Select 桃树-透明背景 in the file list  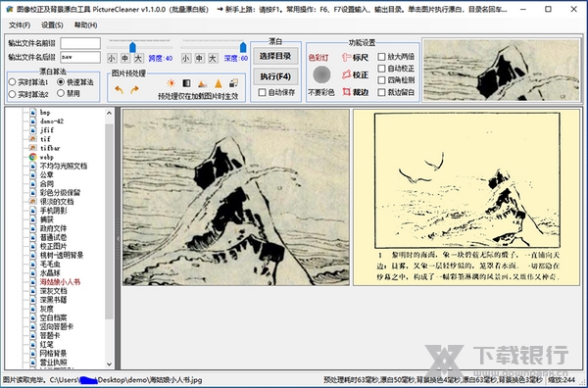pyautogui.click(x=62, y=256)
